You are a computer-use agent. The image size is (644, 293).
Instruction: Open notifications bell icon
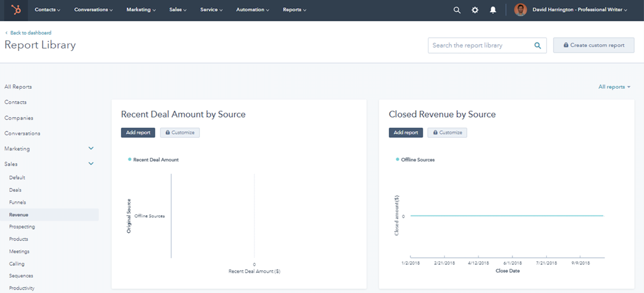click(493, 10)
